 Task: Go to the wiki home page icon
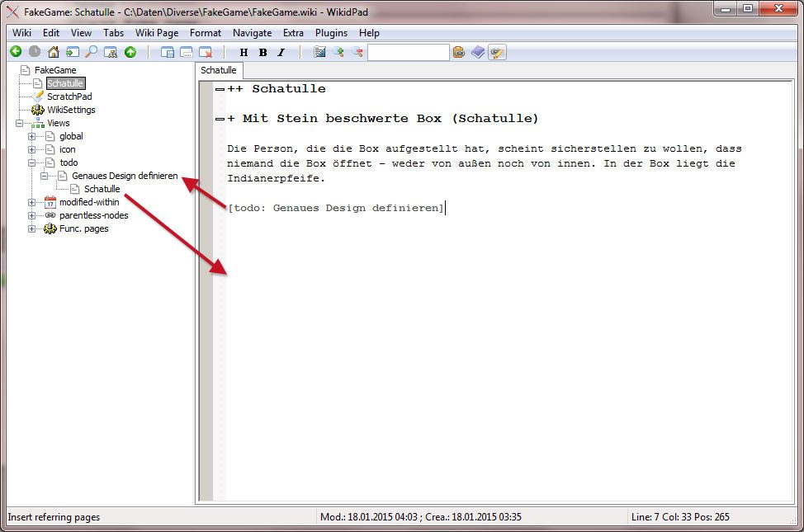coord(54,52)
